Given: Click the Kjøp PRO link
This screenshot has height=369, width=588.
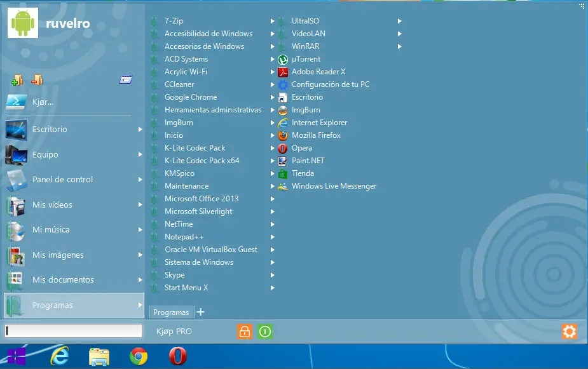Looking at the screenshot, I should point(174,332).
